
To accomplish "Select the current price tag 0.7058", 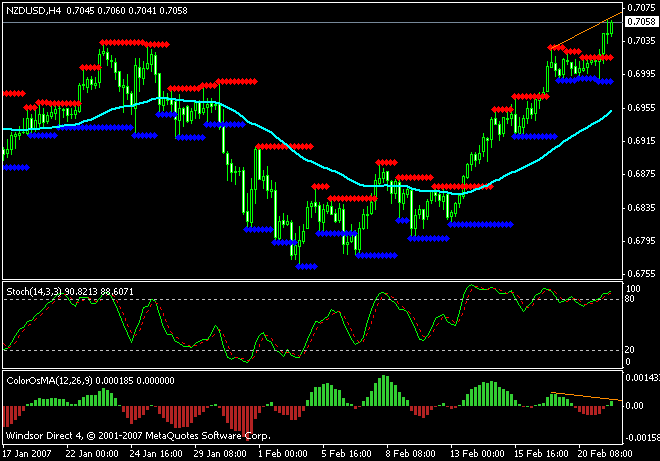I will (638, 21).
